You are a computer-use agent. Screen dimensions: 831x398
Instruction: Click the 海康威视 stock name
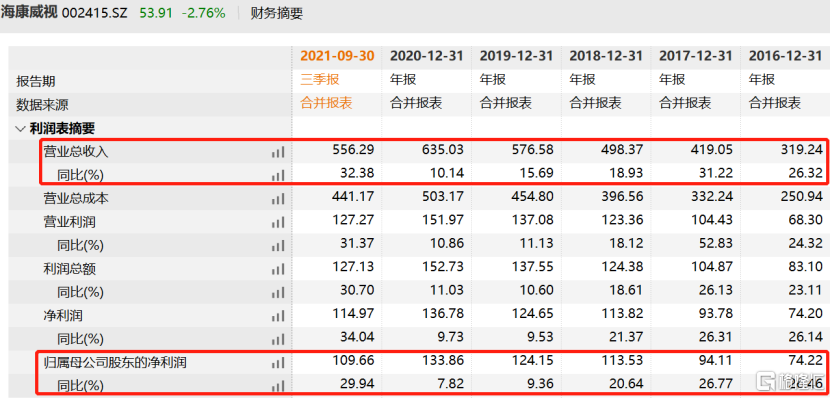click(x=29, y=13)
